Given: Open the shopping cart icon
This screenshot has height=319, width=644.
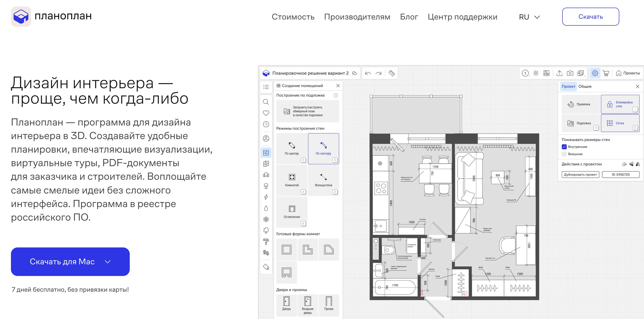Looking at the screenshot, I should pos(606,73).
